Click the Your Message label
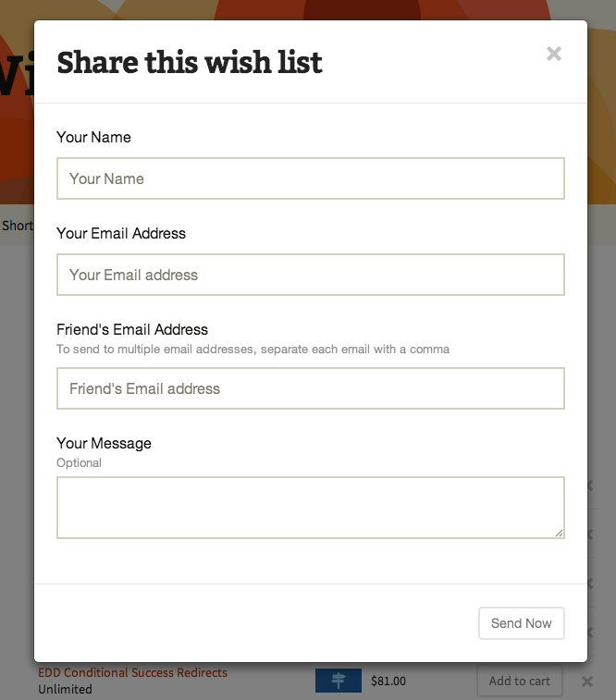 (x=104, y=443)
